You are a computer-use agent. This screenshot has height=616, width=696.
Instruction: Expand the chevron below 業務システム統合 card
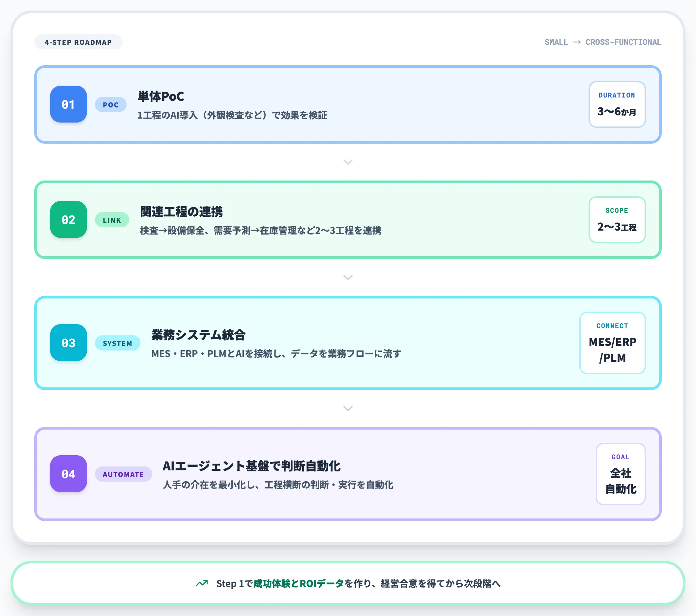click(348, 408)
